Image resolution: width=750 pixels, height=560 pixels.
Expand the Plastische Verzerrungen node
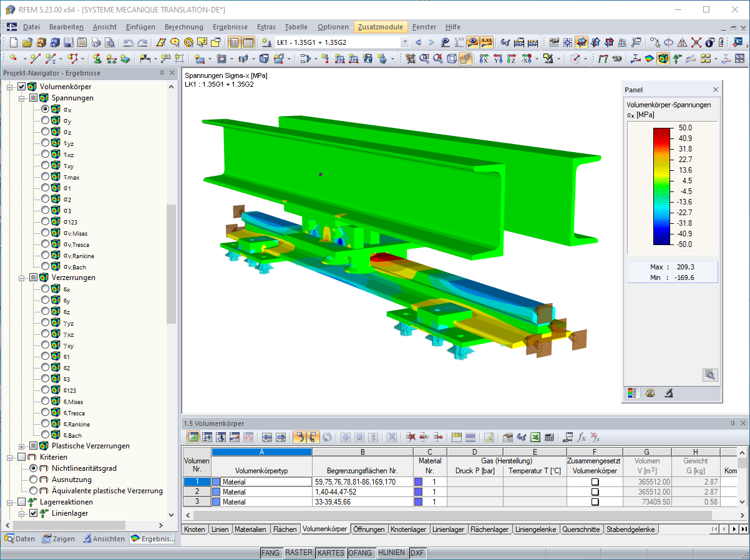22,446
